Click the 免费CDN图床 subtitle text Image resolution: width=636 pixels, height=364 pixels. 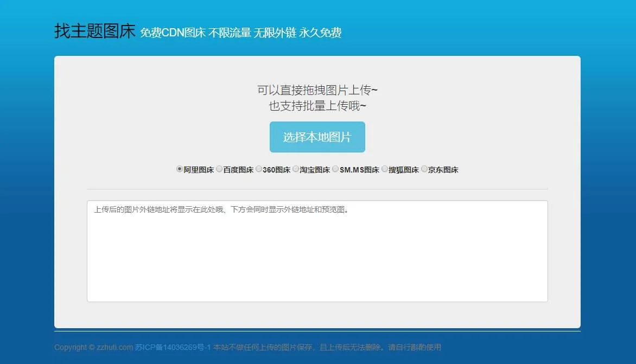coord(173,33)
